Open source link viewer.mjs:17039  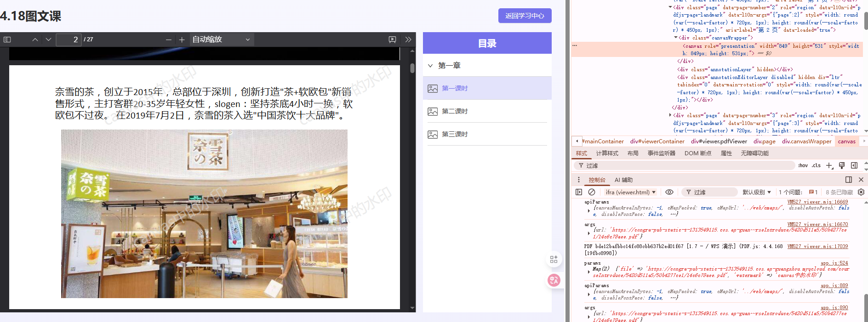pyautogui.click(x=817, y=247)
